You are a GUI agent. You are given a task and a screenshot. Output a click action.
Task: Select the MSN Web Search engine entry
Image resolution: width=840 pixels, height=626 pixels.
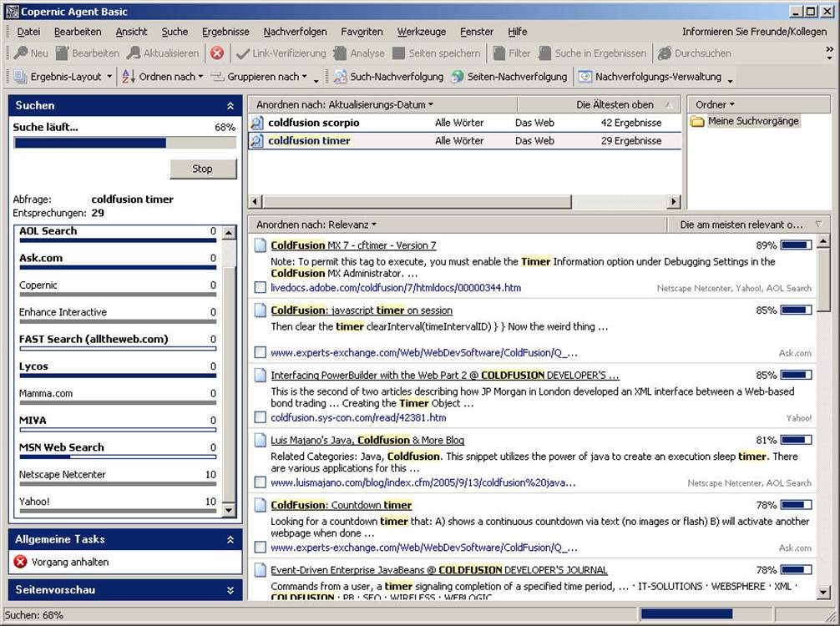(118, 451)
